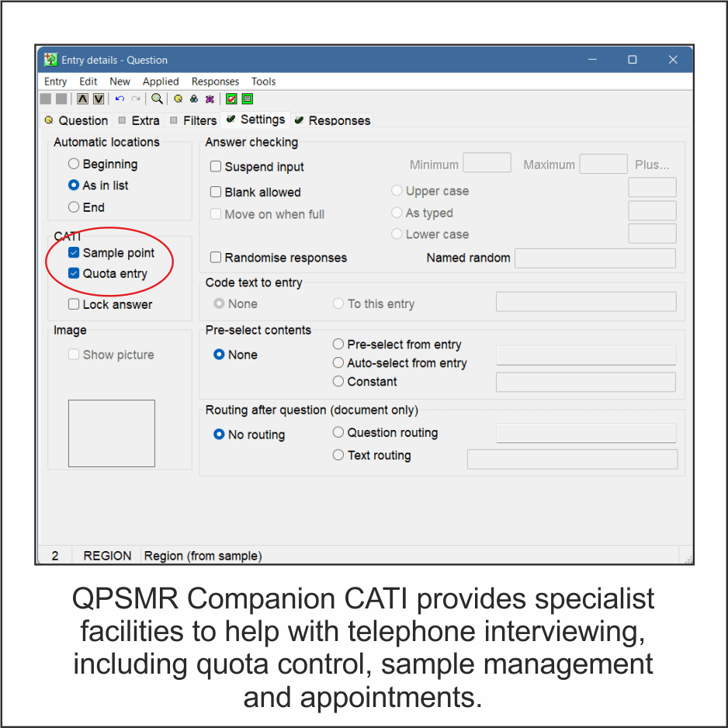Click the Question routing input field
728x728 pixels.
tap(586, 433)
